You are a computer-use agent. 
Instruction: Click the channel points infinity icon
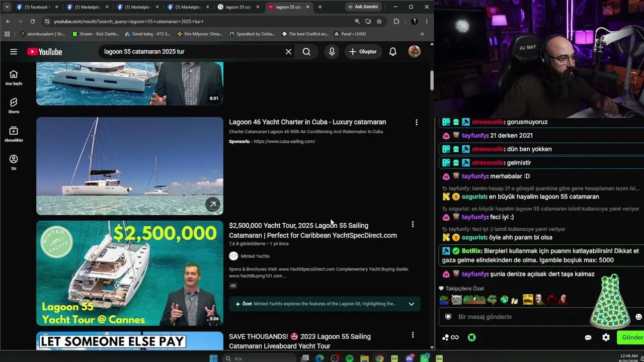[454, 337]
